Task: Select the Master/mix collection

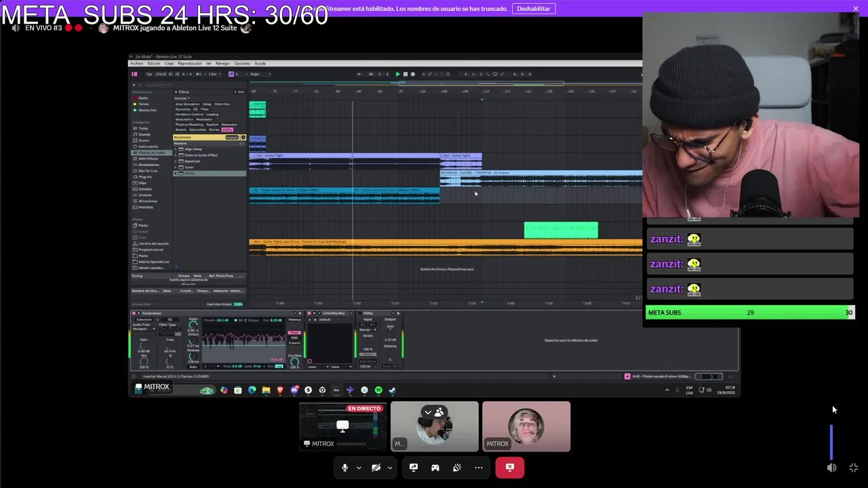Action: tap(147, 110)
